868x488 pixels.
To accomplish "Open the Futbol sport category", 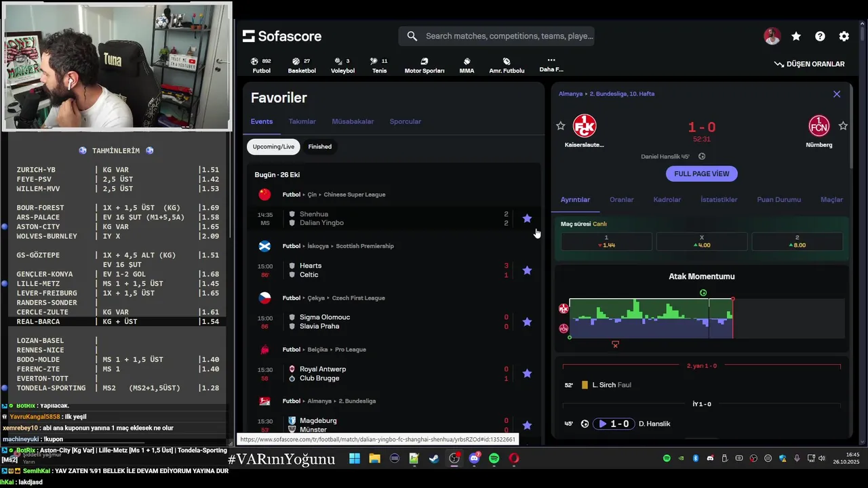I will [261, 66].
